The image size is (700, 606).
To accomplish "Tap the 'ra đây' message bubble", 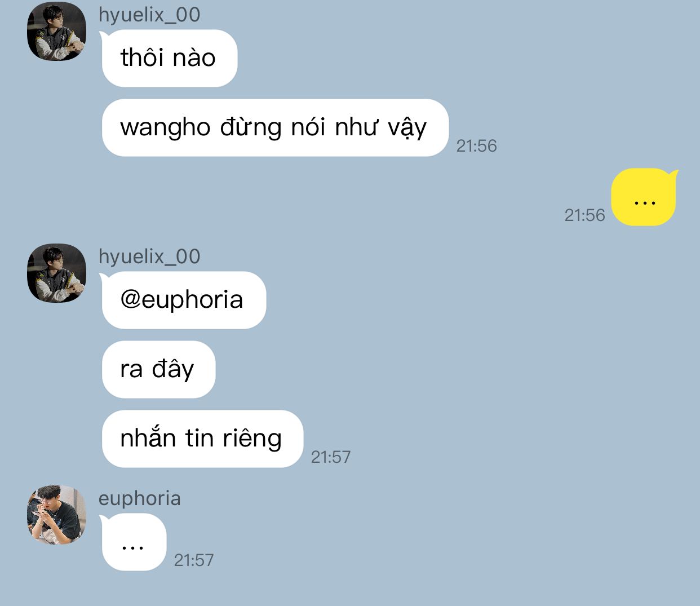I will [x=158, y=369].
